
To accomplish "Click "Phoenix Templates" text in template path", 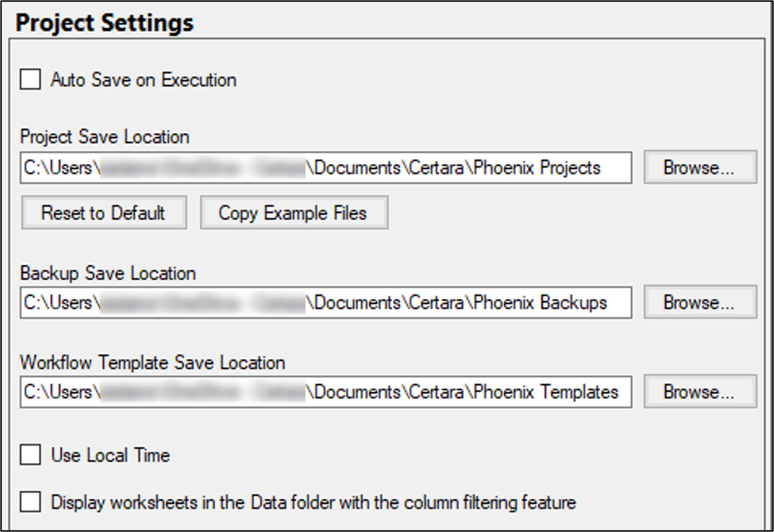I will 546,392.
